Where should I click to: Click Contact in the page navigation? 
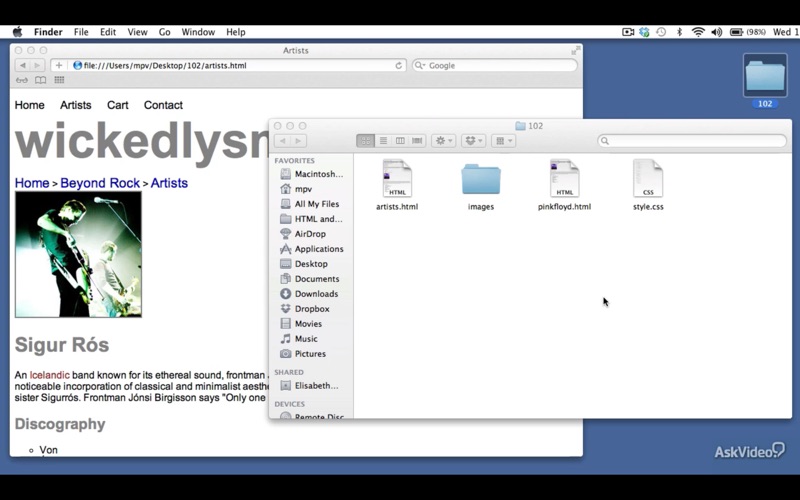(163, 105)
